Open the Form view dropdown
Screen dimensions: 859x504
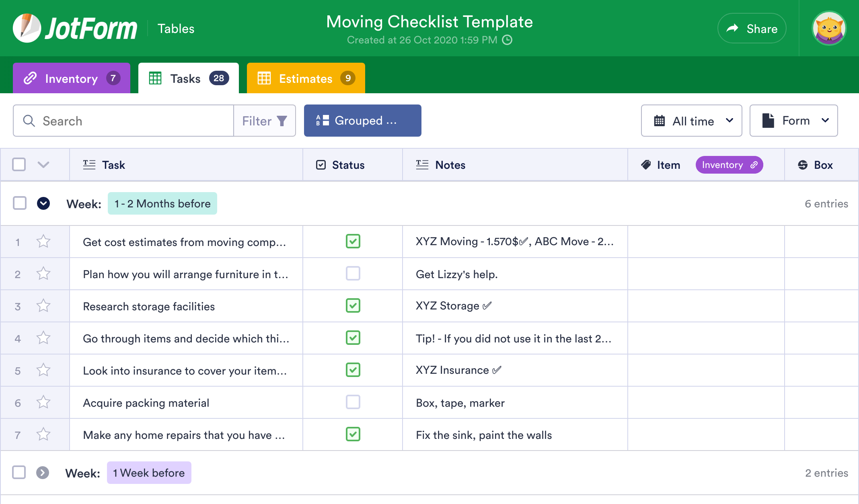793,121
